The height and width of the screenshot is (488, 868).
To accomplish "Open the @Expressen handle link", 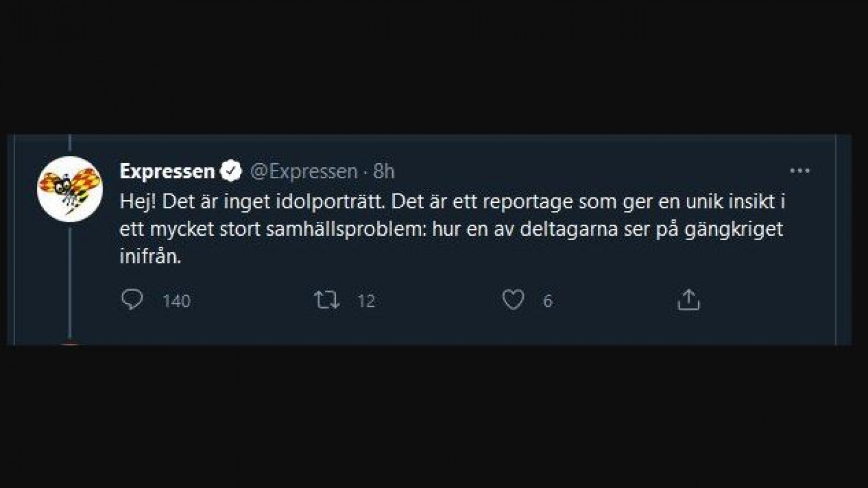I will point(304,171).
